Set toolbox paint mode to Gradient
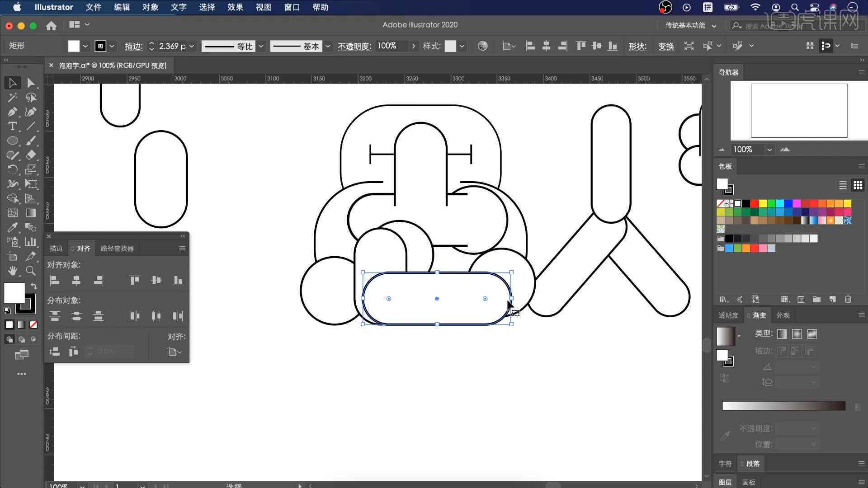The image size is (868, 488). (21, 324)
